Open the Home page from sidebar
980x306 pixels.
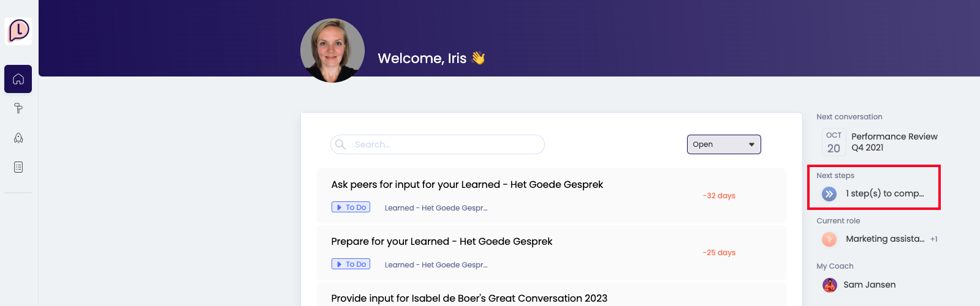[18, 79]
